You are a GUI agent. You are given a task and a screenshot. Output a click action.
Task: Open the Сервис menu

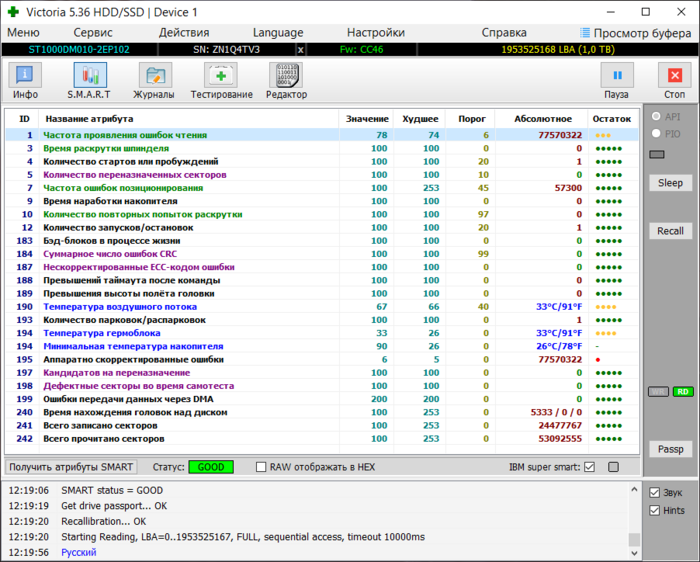coord(93,32)
